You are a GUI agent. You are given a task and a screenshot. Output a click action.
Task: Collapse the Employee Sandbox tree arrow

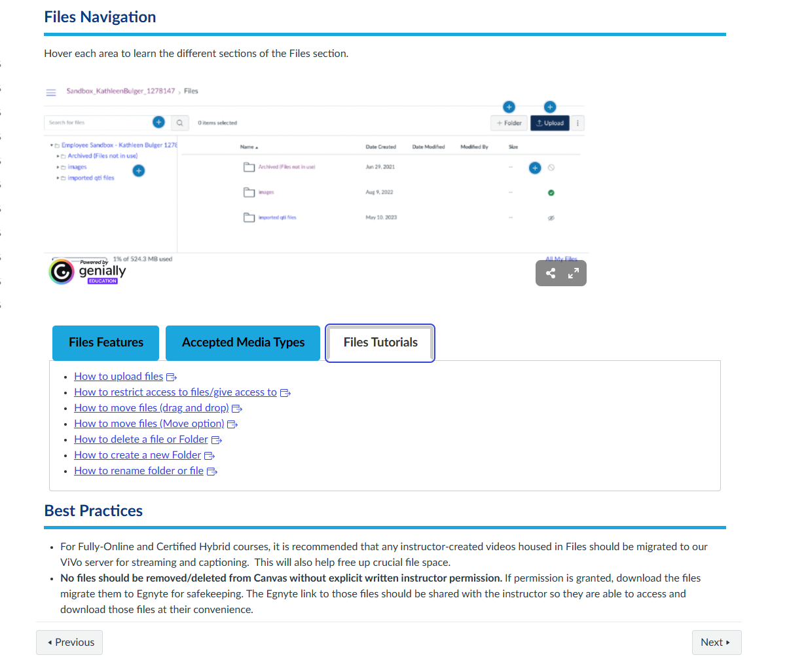tap(52, 145)
